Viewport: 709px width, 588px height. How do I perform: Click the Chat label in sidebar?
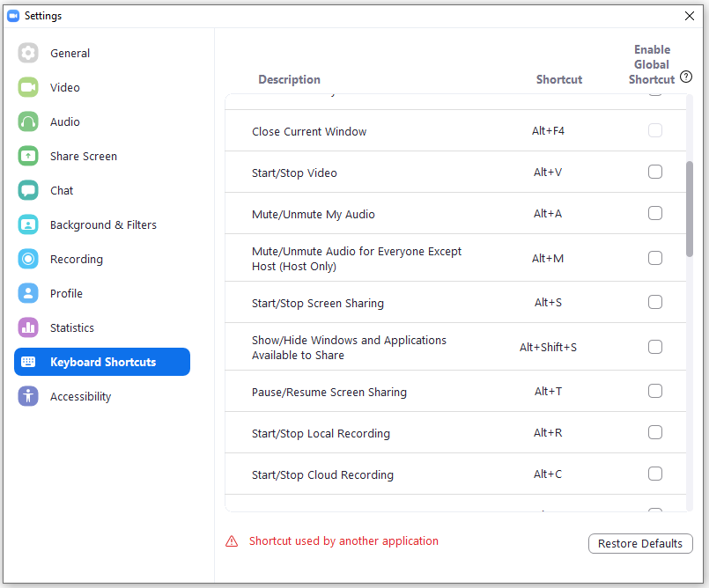[62, 191]
